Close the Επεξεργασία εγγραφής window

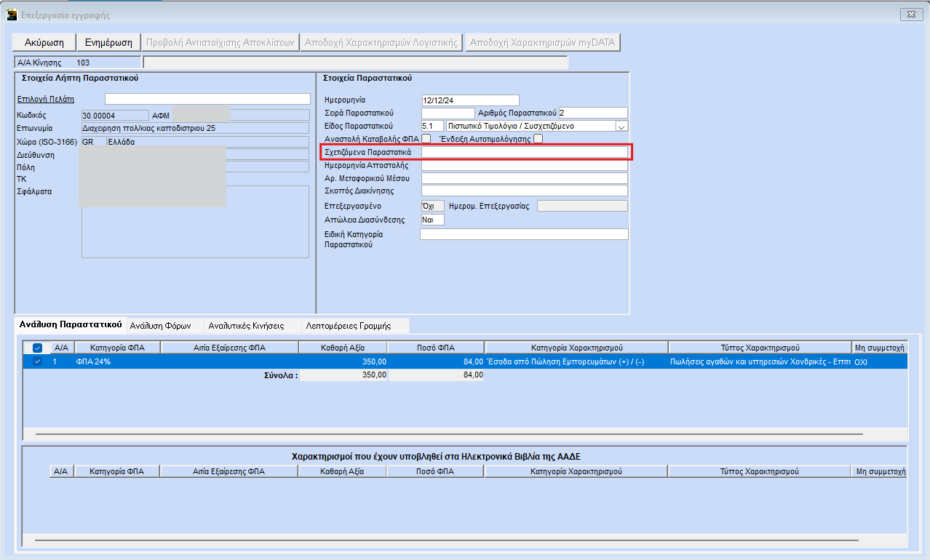(910, 15)
